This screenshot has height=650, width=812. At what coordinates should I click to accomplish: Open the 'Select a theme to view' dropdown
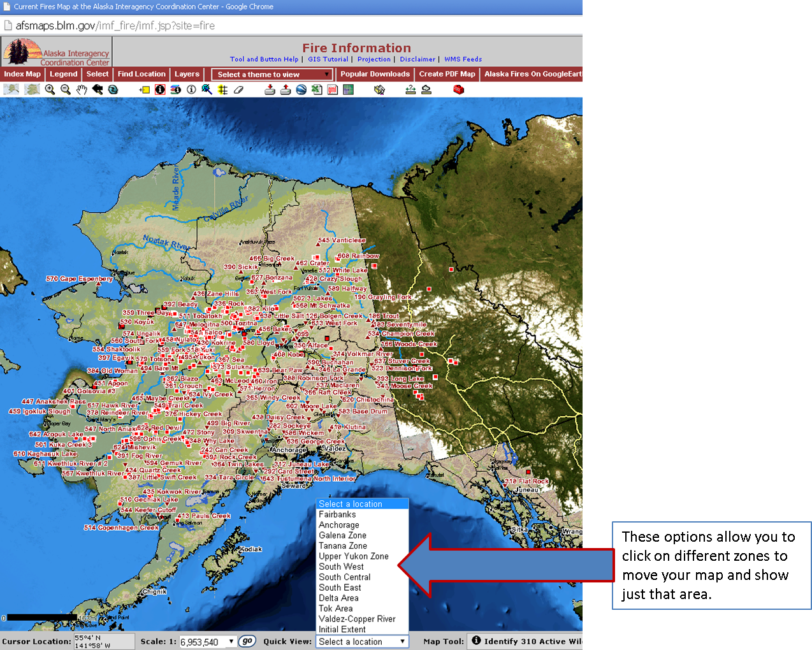[x=272, y=75]
